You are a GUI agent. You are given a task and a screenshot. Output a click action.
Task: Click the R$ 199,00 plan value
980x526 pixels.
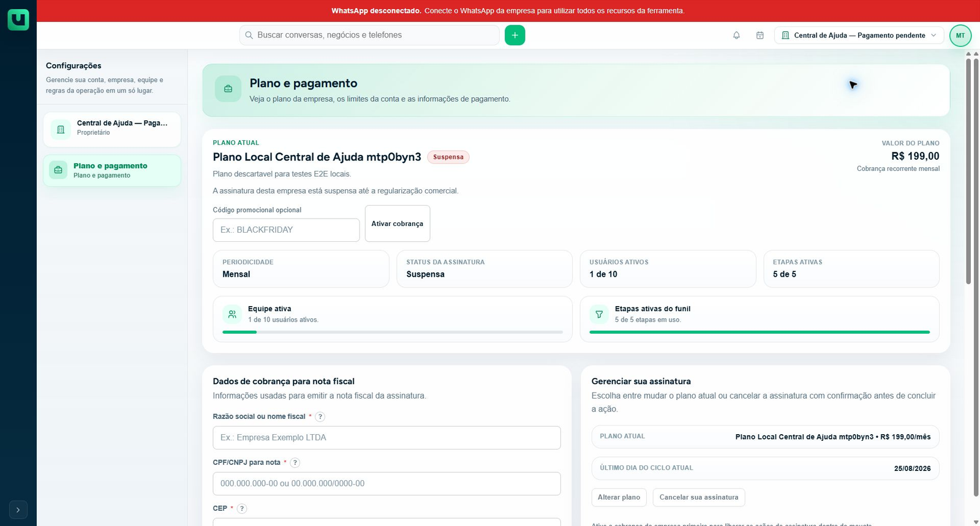pyautogui.click(x=915, y=156)
